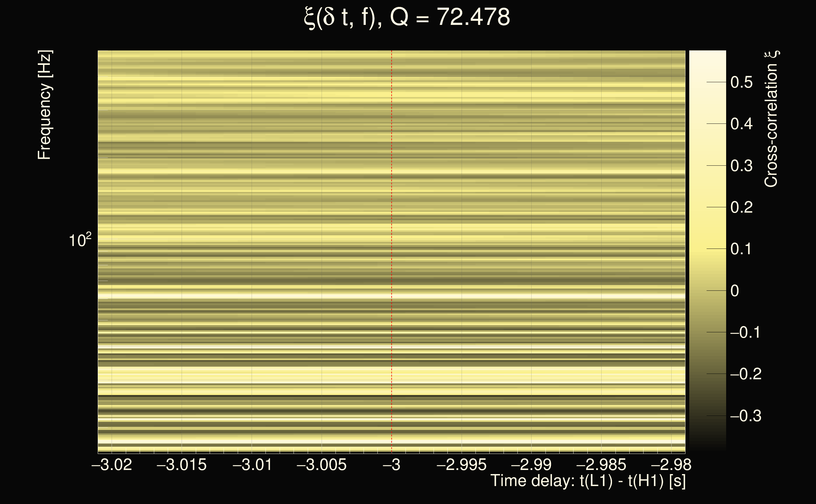Select the 0 value on the colorbar
816x504 pixels.
[734, 291]
